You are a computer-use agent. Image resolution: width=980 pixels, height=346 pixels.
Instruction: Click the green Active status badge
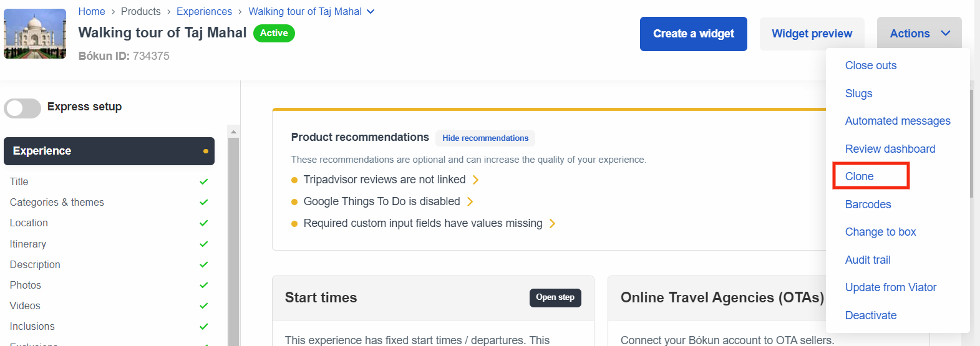274,33
